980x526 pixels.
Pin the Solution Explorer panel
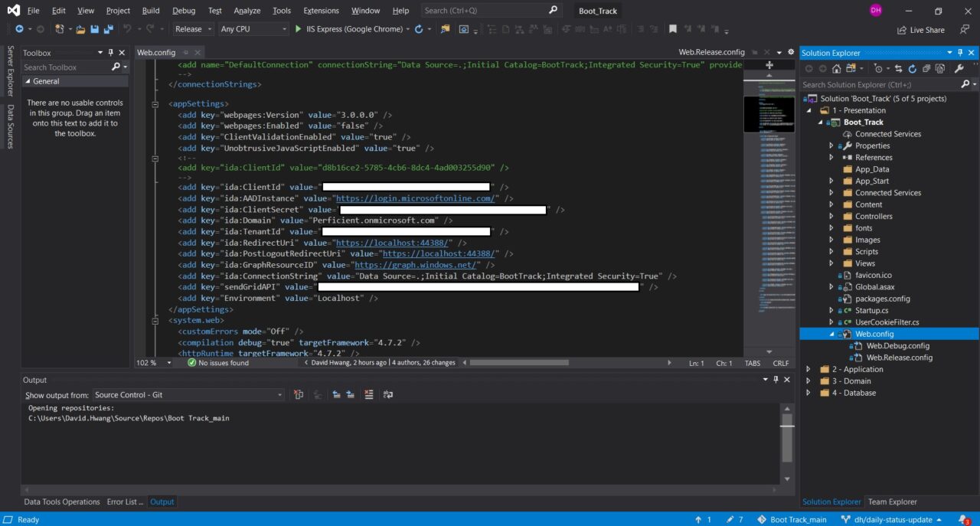pos(960,52)
